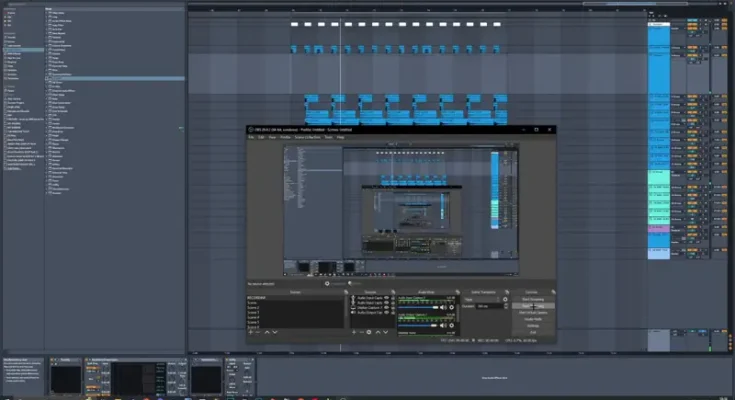Select the highlighted category in Ableton's browser sidebar
735x400 pixels.
[20, 52]
